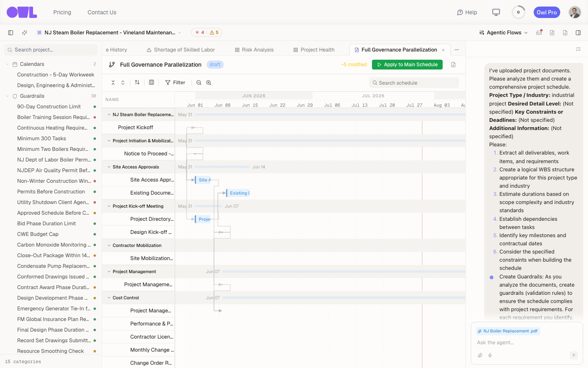Open the Contact Us menu item
The height and width of the screenshot is (368, 588).
pyautogui.click(x=102, y=12)
